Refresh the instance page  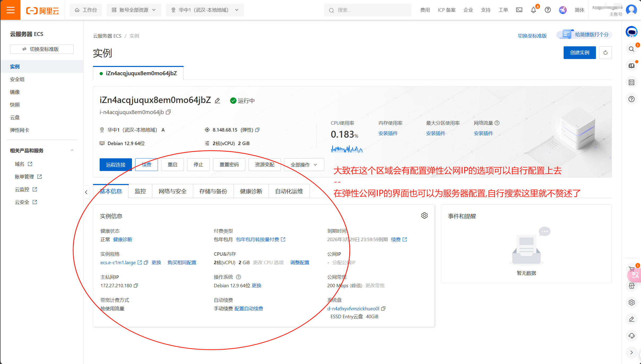pyautogui.click(x=605, y=53)
